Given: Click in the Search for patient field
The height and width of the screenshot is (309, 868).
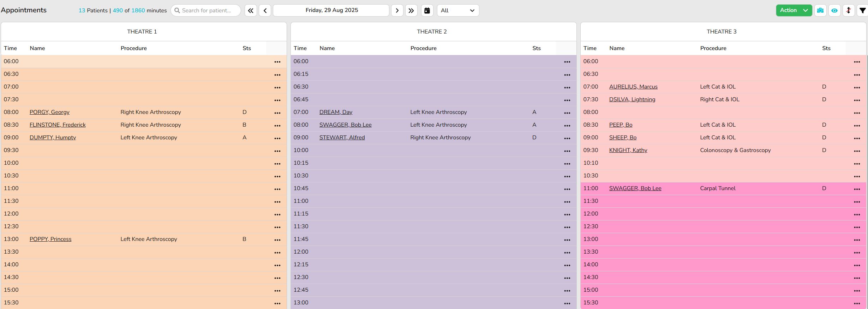Looking at the screenshot, I should tap(206, 11).
